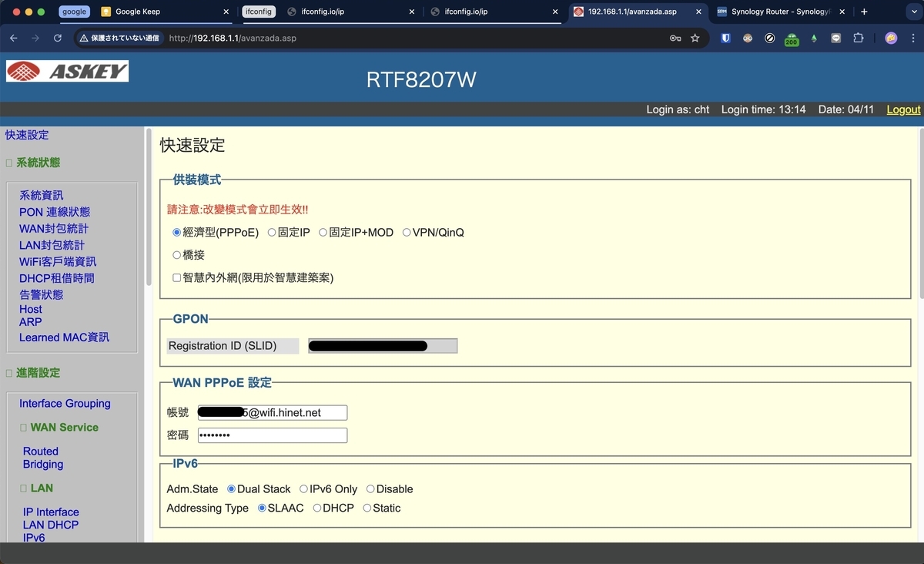Enable the 智慧內外網 checkbox
Image resolution: width=924 pixels, height=564 pixels.
pos(176,277)
